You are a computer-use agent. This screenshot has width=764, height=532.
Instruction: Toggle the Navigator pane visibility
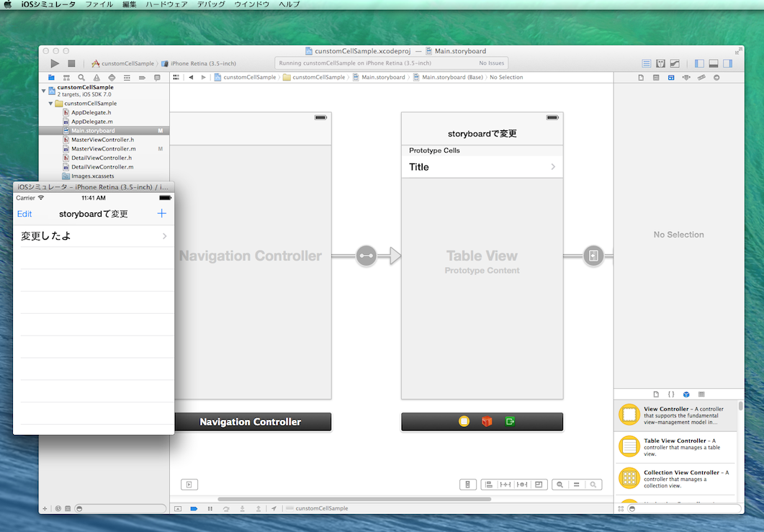[x=699, y=63]
